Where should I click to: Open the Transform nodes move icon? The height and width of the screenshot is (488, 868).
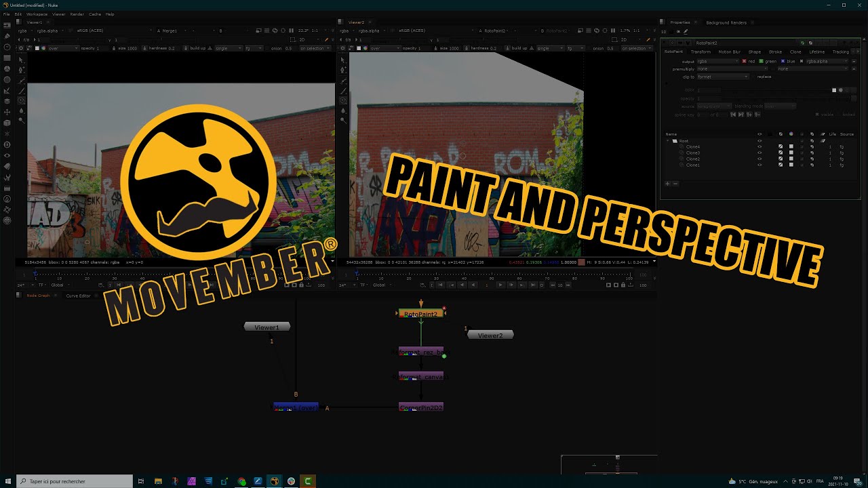7,112
